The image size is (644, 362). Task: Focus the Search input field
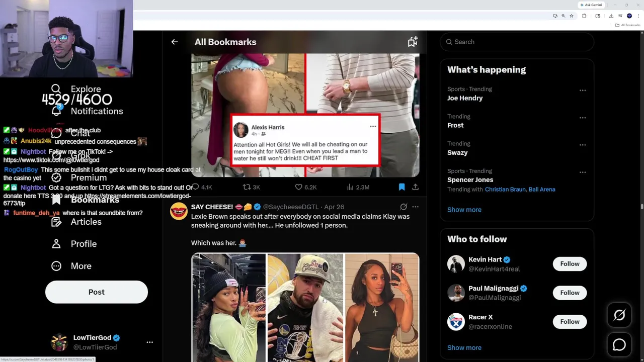[517, 42]
